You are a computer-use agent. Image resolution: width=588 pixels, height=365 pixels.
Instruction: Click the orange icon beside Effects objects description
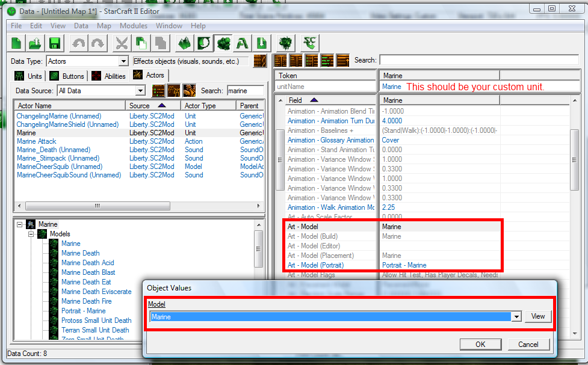point(260,61)
